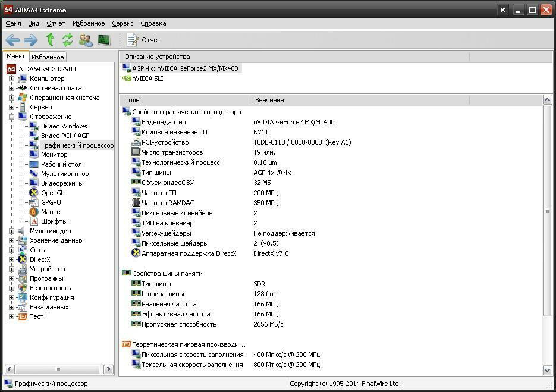Switch to the Меню tab
Screen dimensions: 556x392
click(x=15, y=56)
